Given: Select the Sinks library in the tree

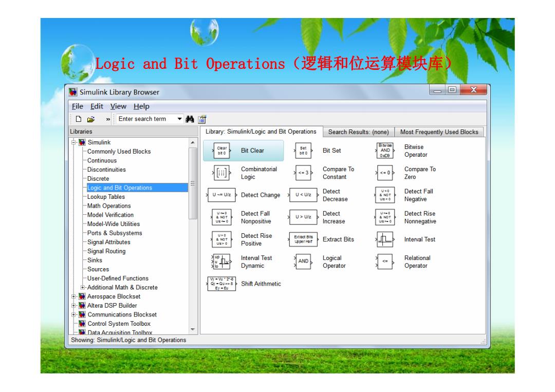Looking at the screenshot, I should (x=95, y=260).
